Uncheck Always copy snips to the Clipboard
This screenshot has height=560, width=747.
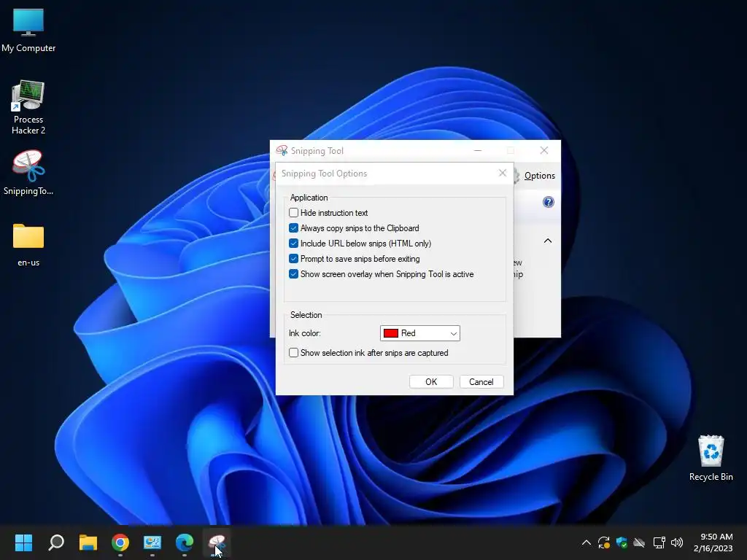pos(293,228)
